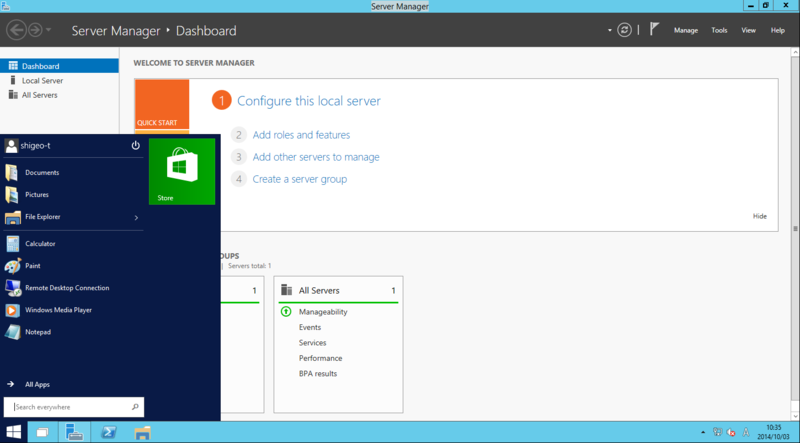
Task: Launch Notepad from Start menu
Action: pyautogui.click(x=73, y=332)
